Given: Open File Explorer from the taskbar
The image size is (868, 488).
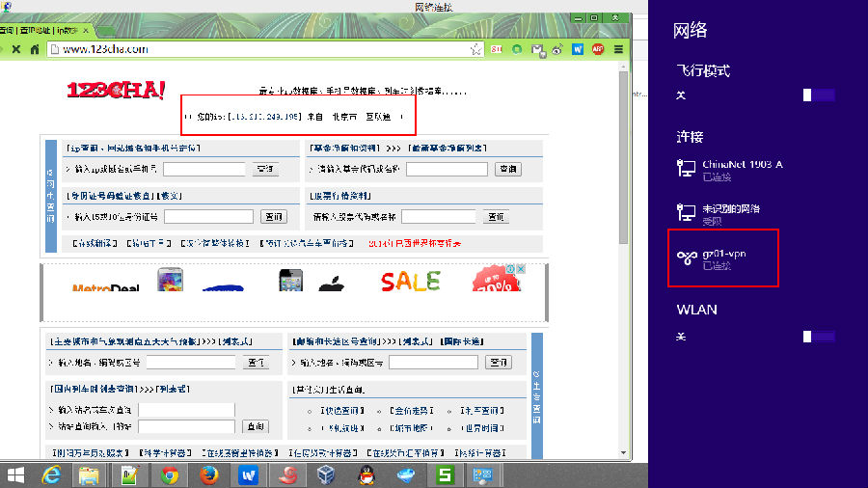Looking at the screenshot, I should point(89,475).
